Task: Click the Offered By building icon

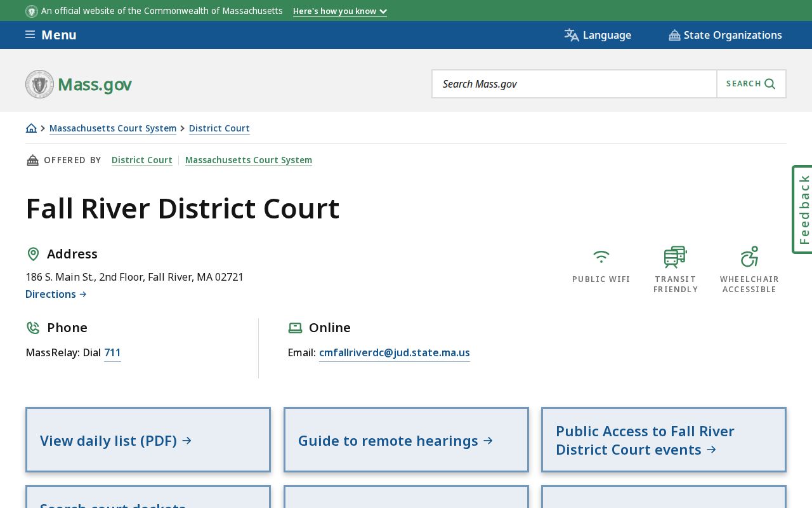Action: pos(32,160)
